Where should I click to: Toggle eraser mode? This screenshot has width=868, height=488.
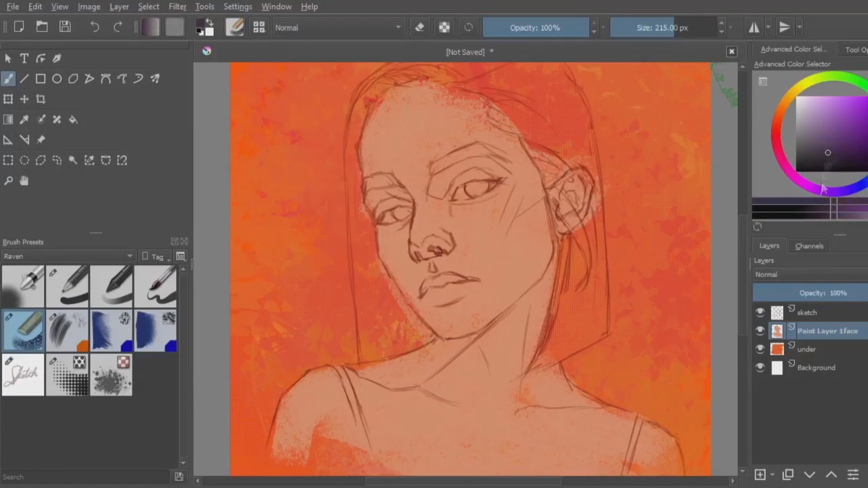pyautogui.click(x=419, y=27)
